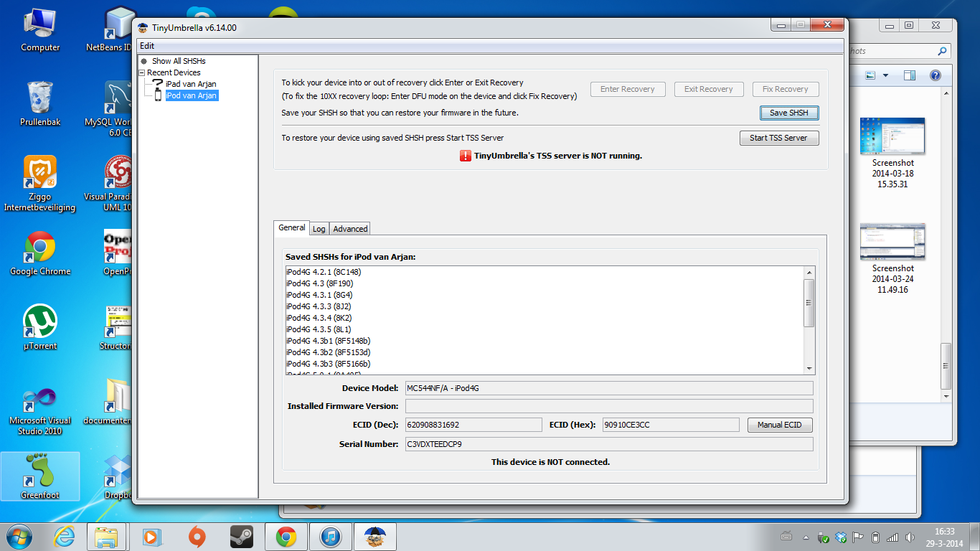Click Start TSS Server button
980x551 pixels.
click(x=779, y=138)
